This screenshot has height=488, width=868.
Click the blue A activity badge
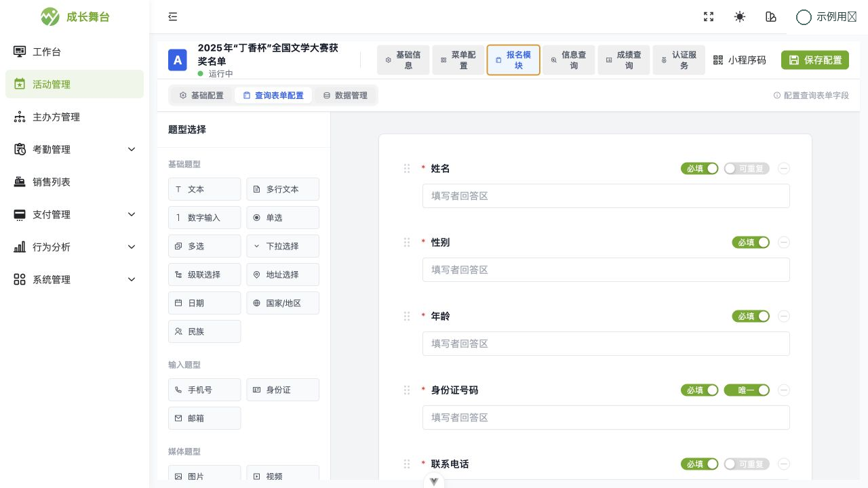coord(178,60)
